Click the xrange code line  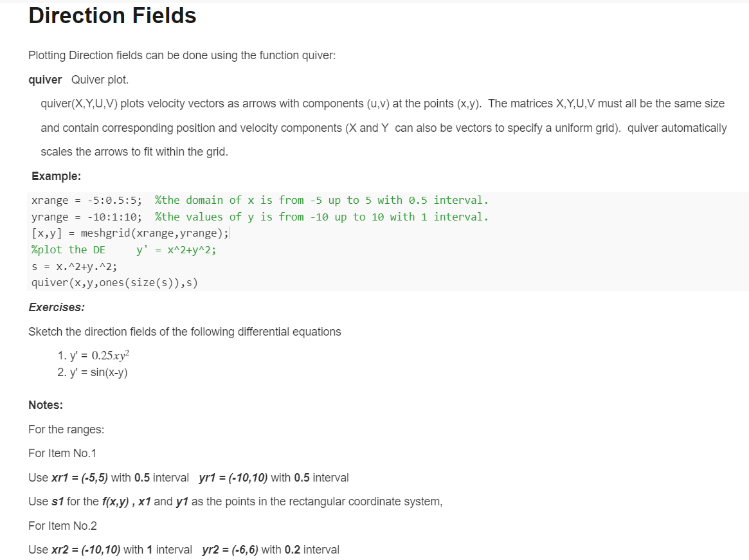coord(260,200)
